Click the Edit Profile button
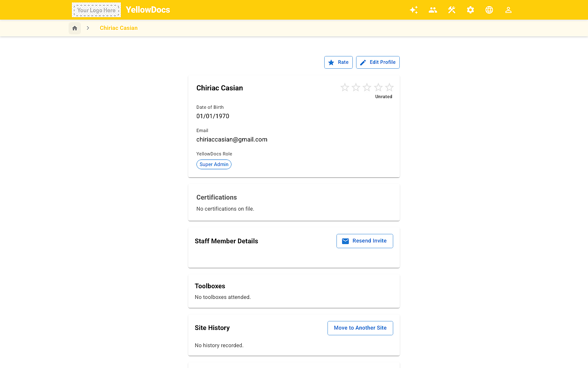The height and width of the screenshot is (368, 588). pyautogui.click(x=378, y=62)
